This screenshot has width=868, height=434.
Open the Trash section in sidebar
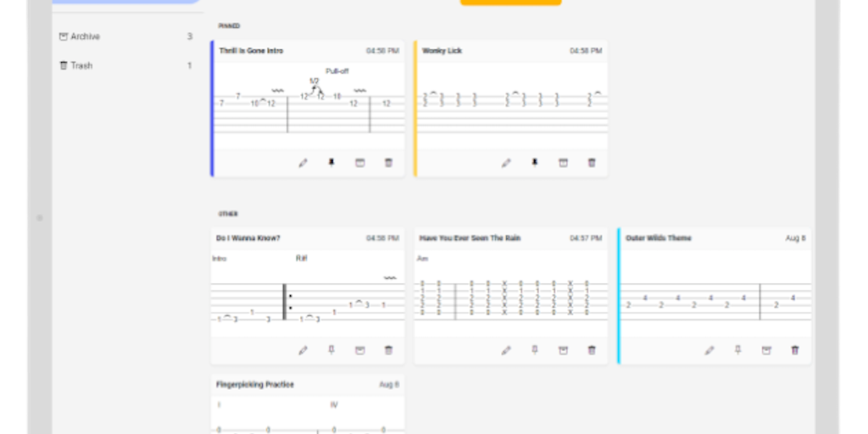click(x=81, y=65)
